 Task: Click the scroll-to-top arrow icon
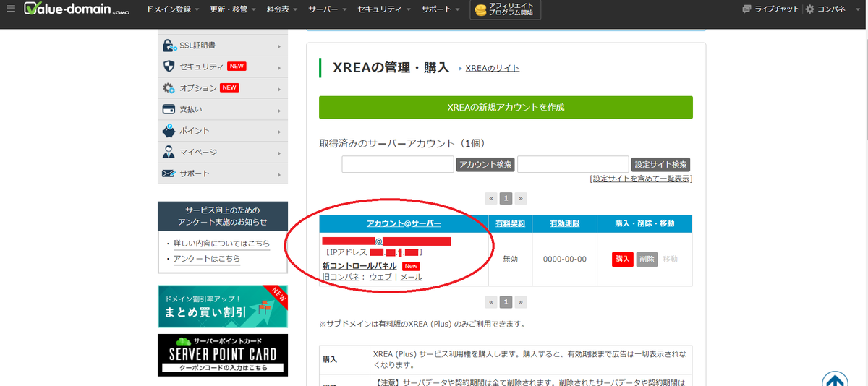click(x=835, y=381)
